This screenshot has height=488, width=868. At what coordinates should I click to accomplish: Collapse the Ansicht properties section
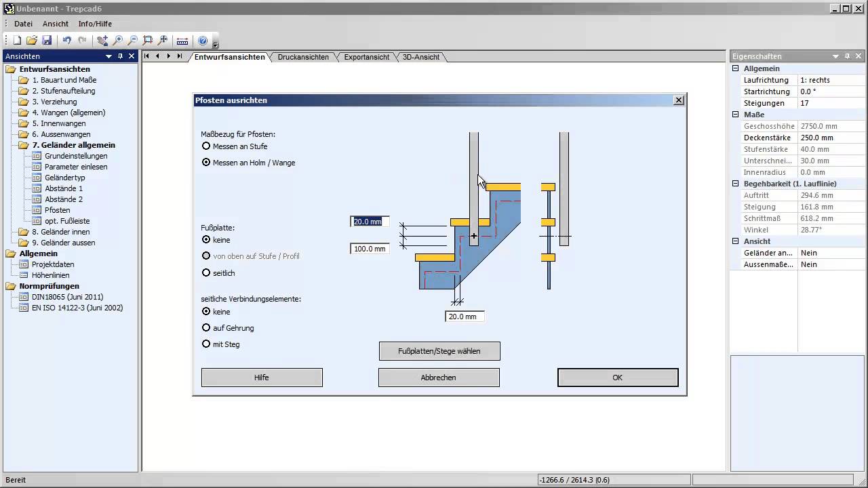[735, 241]
